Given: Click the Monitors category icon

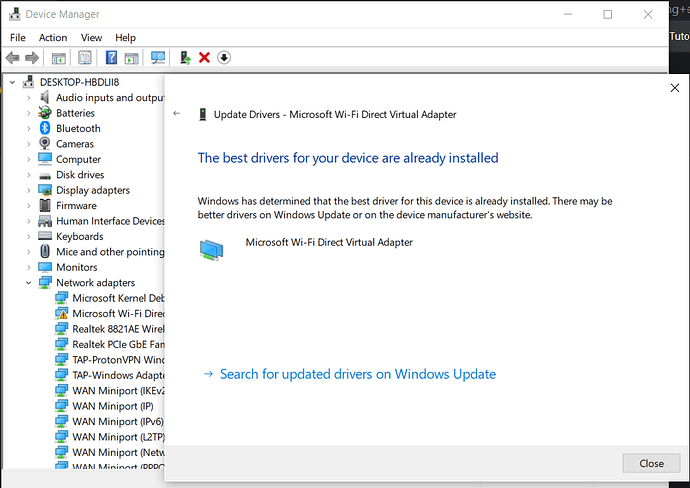Looking at the screenshot, I should (x=44, y=267).
